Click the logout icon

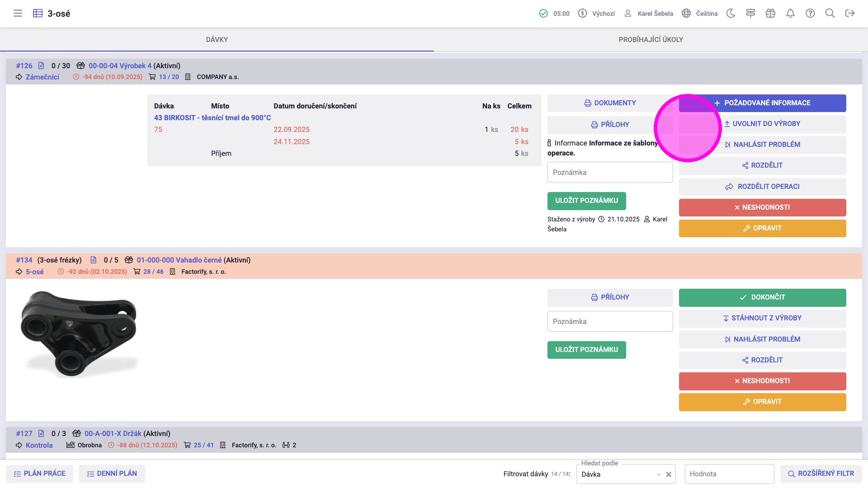(x=850, y=14)
